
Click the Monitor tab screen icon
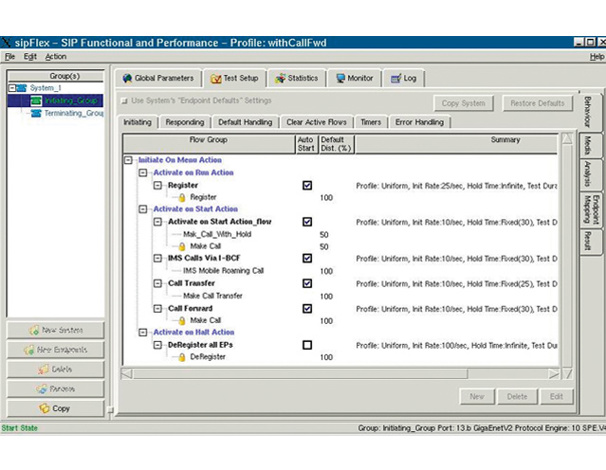[340, 78]
